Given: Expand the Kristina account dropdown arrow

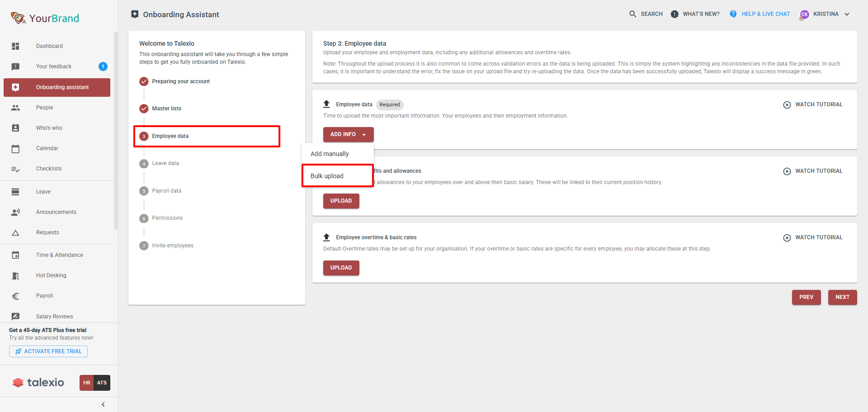Looking at the screenshot, I should (x=847, y=14).
